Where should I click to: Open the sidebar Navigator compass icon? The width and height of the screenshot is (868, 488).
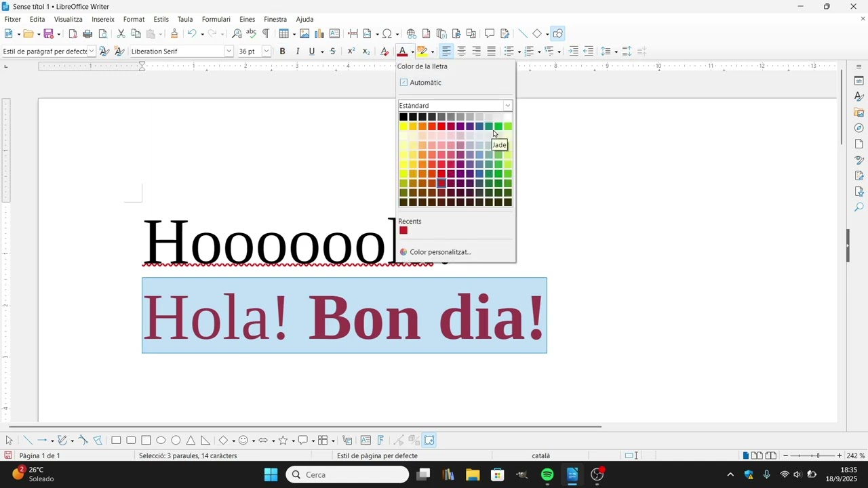[859, 128]
